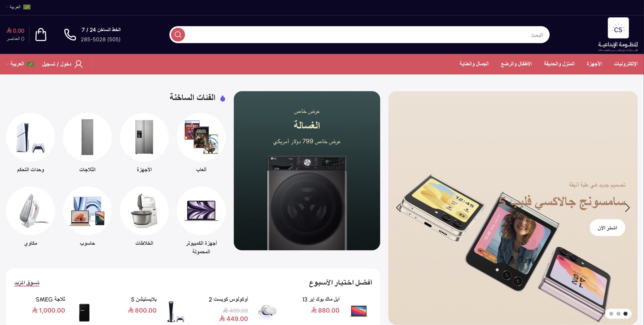Open the الجمال والعناية menu item
The image size is (644, 325).
(x=474, y=64)
